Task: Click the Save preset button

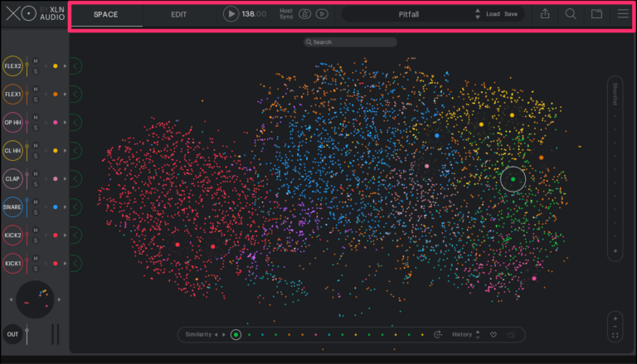Action: [x=511, y=14]
